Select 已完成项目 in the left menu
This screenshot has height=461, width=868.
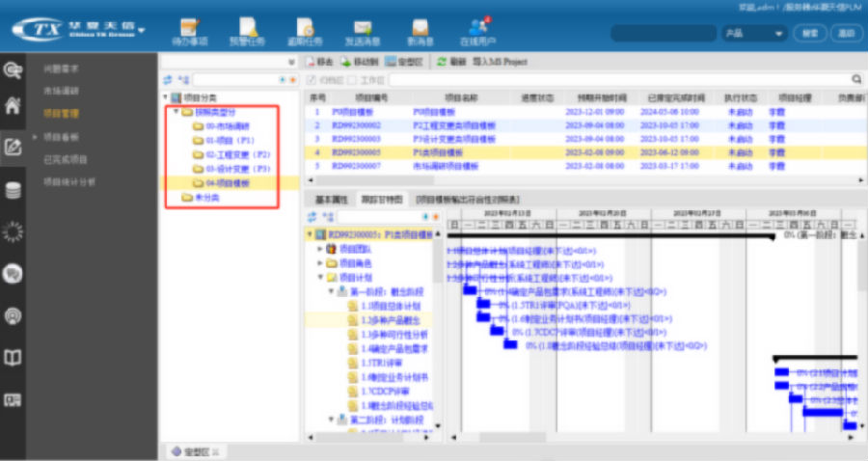66,159
